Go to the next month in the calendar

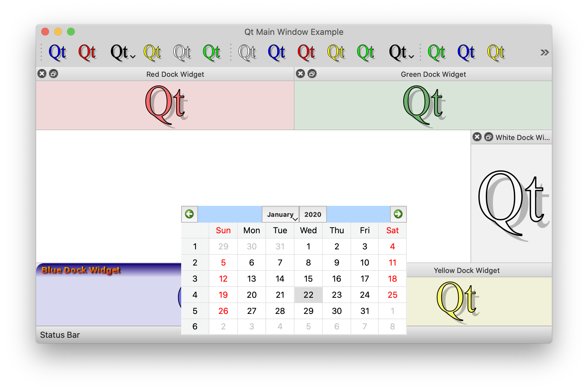(x=398, y=214)
